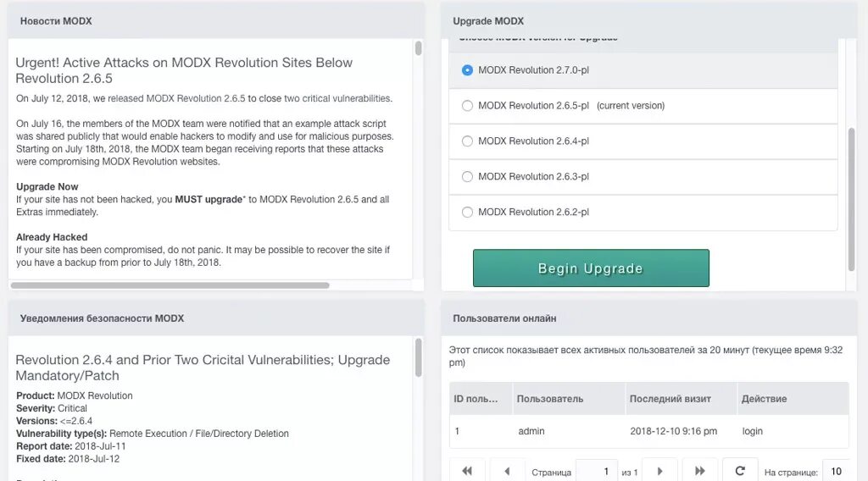Click horizontal scrollbar in Новости MODX panel
The image size is (868, 481).
pyautogui.click(x=170, y=285)
